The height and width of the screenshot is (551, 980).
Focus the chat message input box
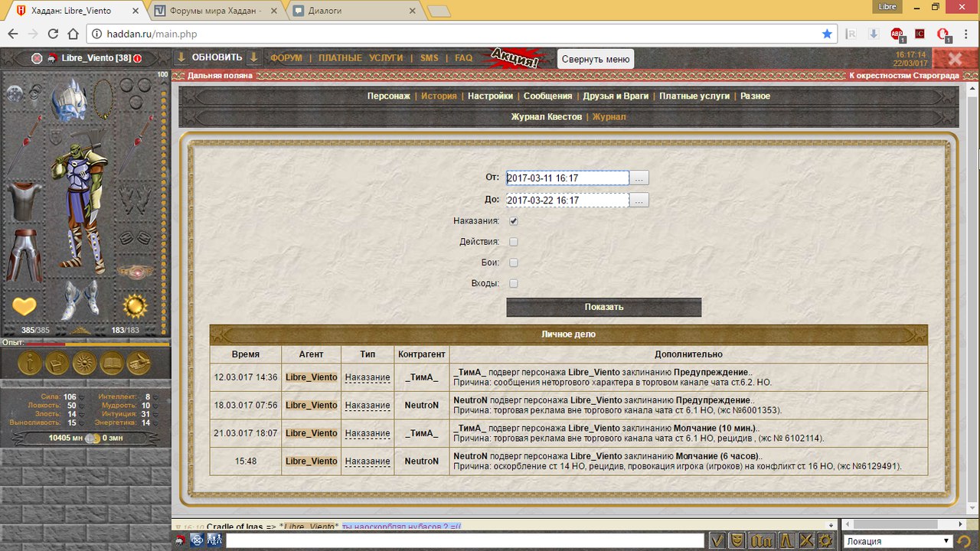465,541
